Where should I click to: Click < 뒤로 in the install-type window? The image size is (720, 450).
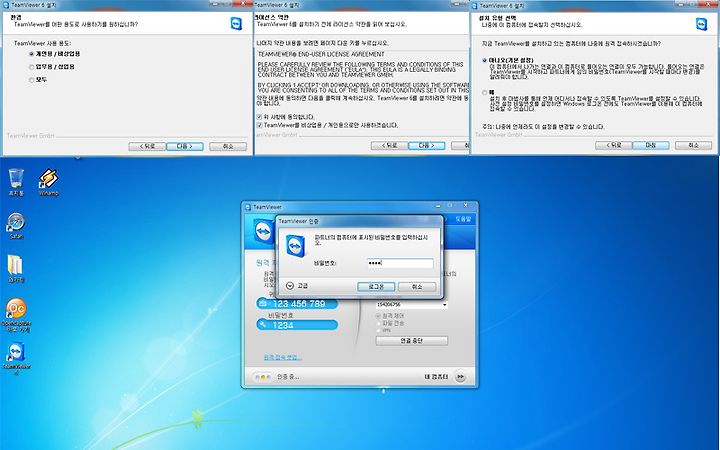[x=613, y=145]
